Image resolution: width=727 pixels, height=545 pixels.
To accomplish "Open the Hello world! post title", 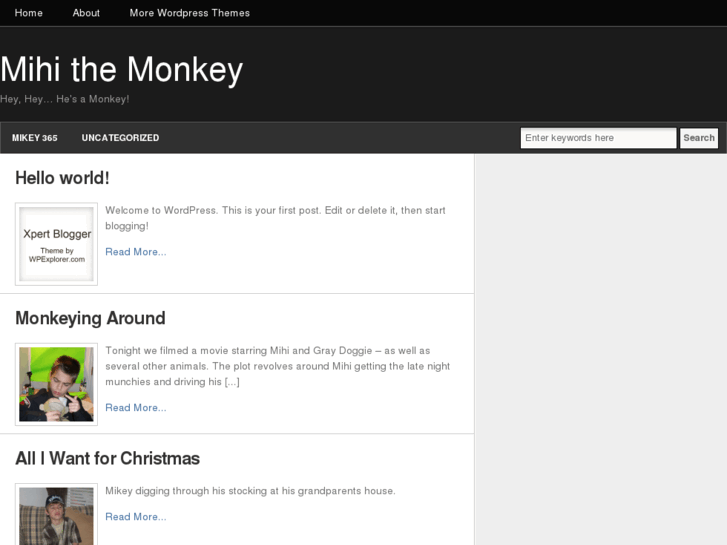I will [62, 178].
